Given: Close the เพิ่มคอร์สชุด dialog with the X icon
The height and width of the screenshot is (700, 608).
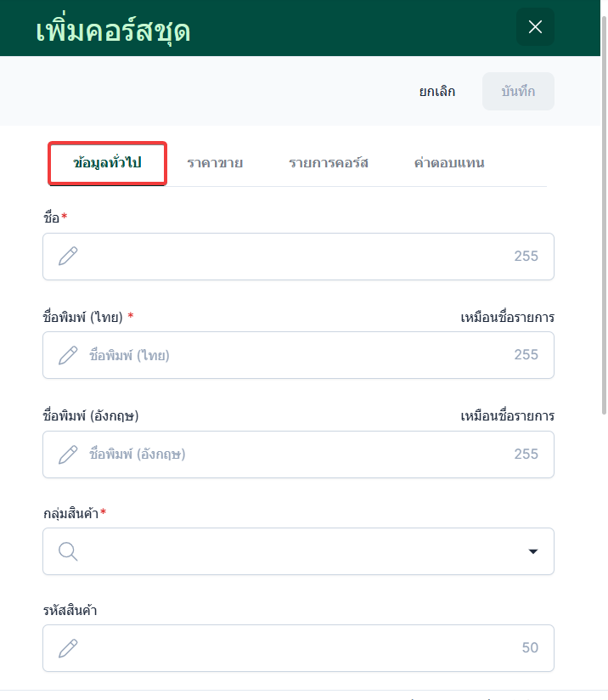Looking at the screenshot, I should click(x=535, y=27).
